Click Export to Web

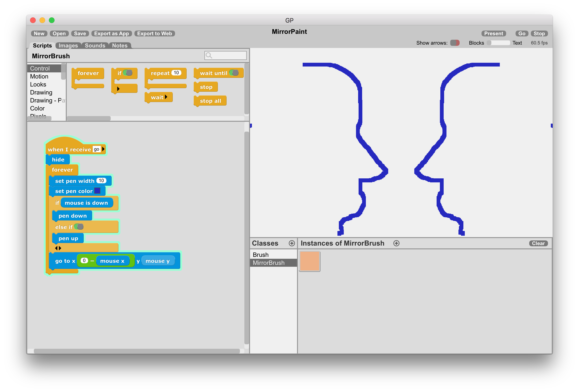[154, 33]
